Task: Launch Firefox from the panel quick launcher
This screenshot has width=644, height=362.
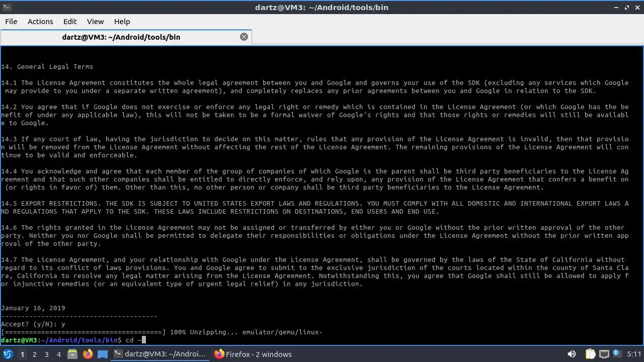Action: (x=88, y=354)
